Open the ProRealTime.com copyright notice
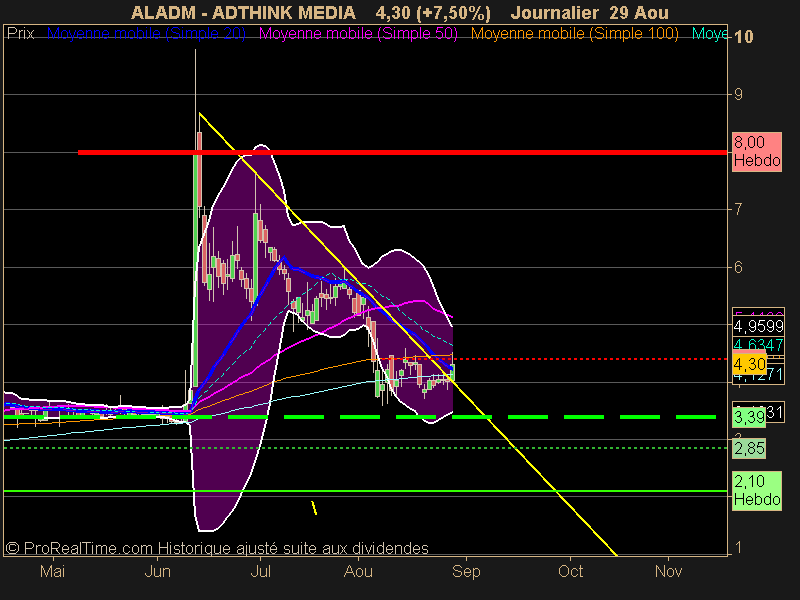The image size is (800, 600). click(217, 548)
